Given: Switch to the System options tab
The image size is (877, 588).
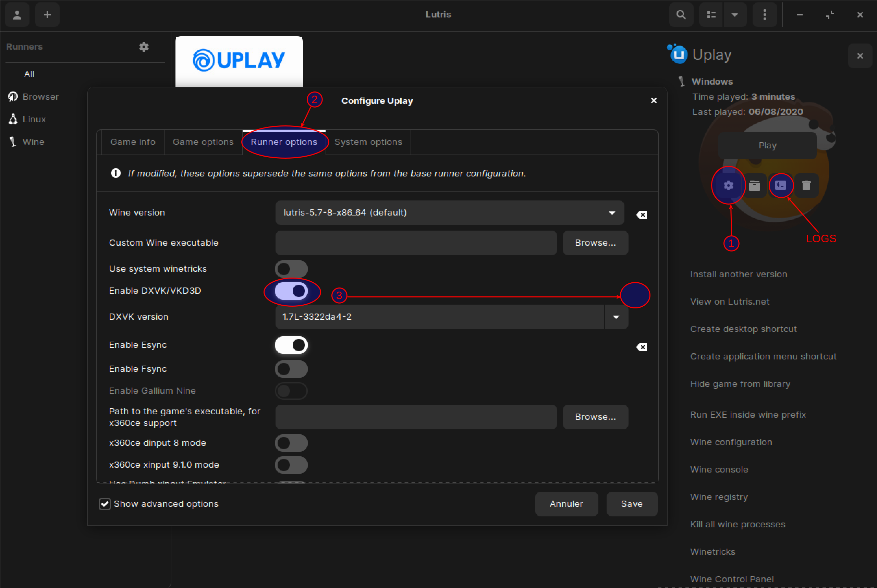Looking at the screenshot, I should [x=368, y=142].
